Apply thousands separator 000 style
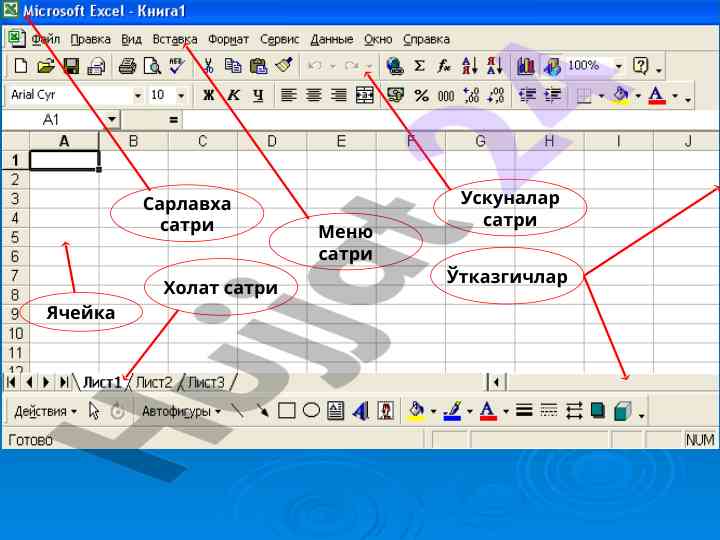720x540 pixels. click(446, 96)
